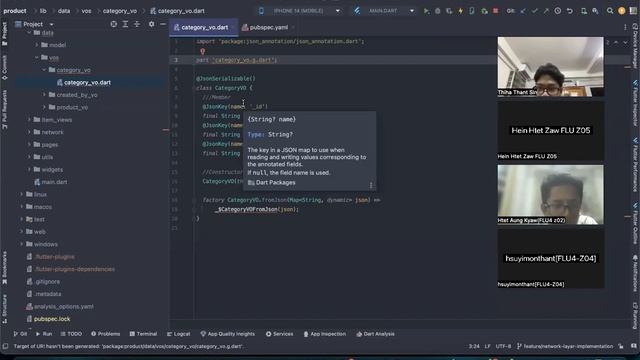Viewport: 640px width, 360px height.
Task: Expand the product_vo folder
Action: (44, 107)
